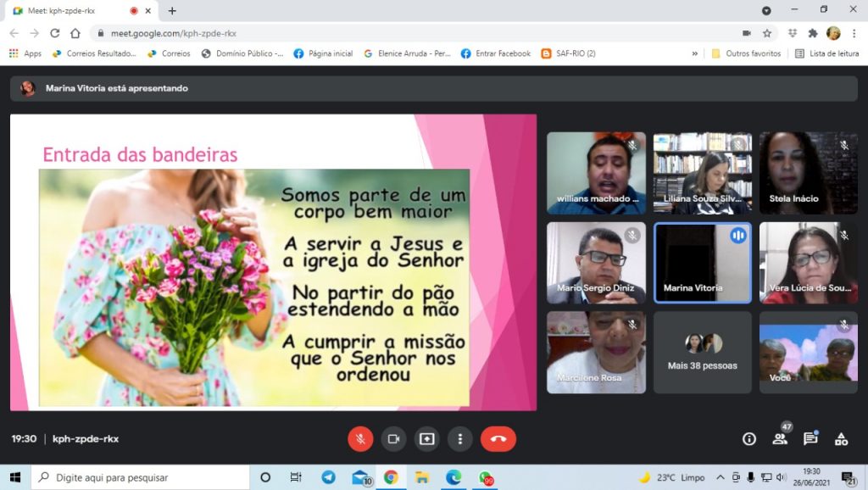Unmute the microphone in Meet
868x490 pixels.
360,439
